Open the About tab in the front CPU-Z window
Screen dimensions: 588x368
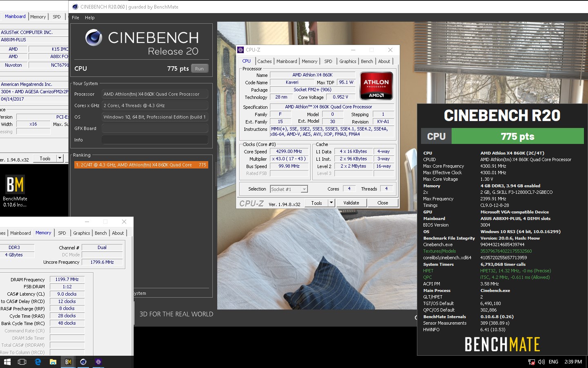(384, 61)
